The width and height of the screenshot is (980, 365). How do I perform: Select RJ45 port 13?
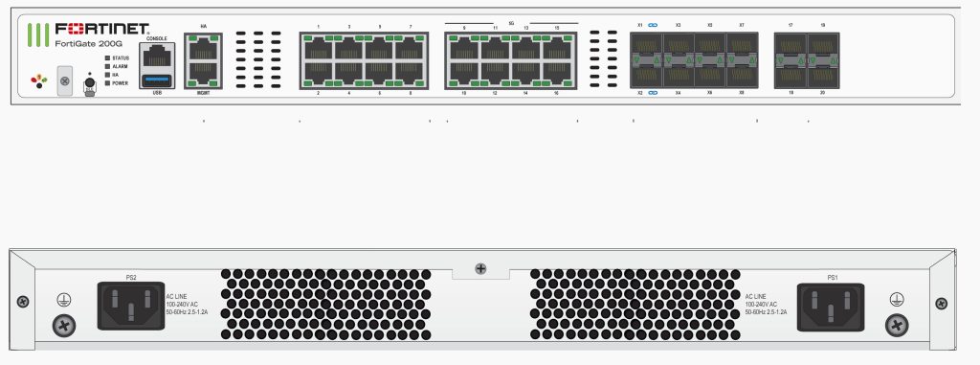525,48
